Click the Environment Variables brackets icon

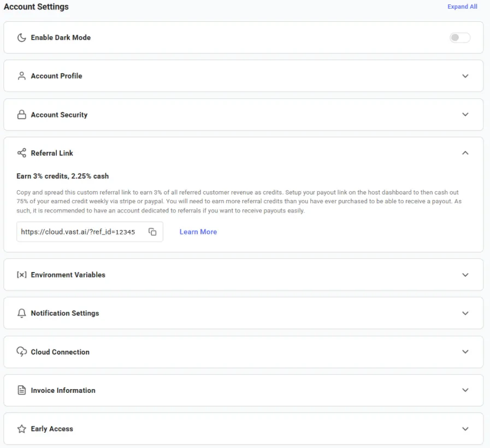click(x=21, y=275)
